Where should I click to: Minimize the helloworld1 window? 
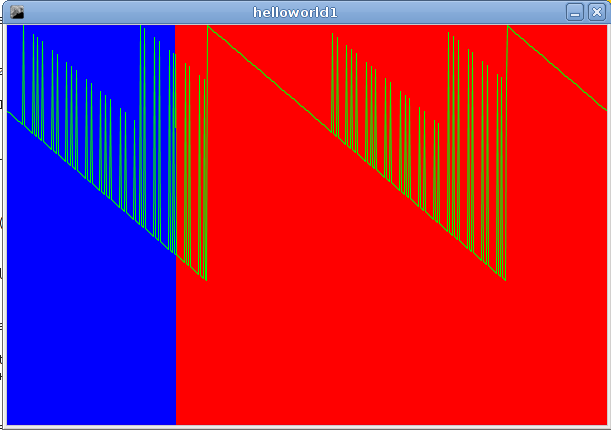pos(574,12)
